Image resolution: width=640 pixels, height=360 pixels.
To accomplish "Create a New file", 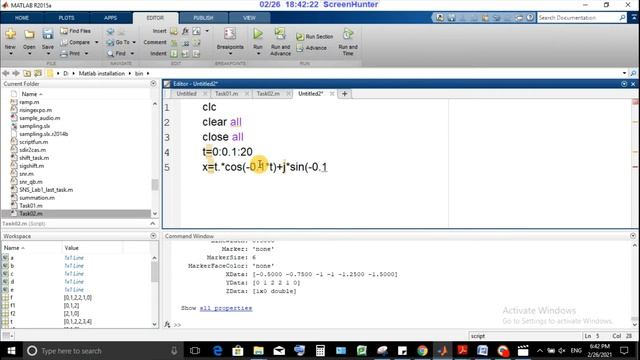I will coord(10,40).
